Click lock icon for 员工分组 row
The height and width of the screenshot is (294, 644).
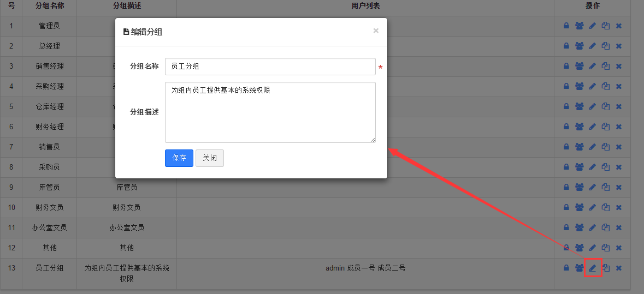coord(566,268)
